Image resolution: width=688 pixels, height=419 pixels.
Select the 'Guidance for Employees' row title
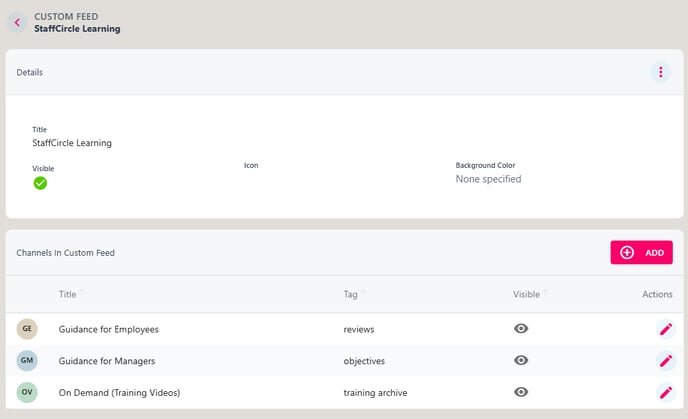[108, 329]
